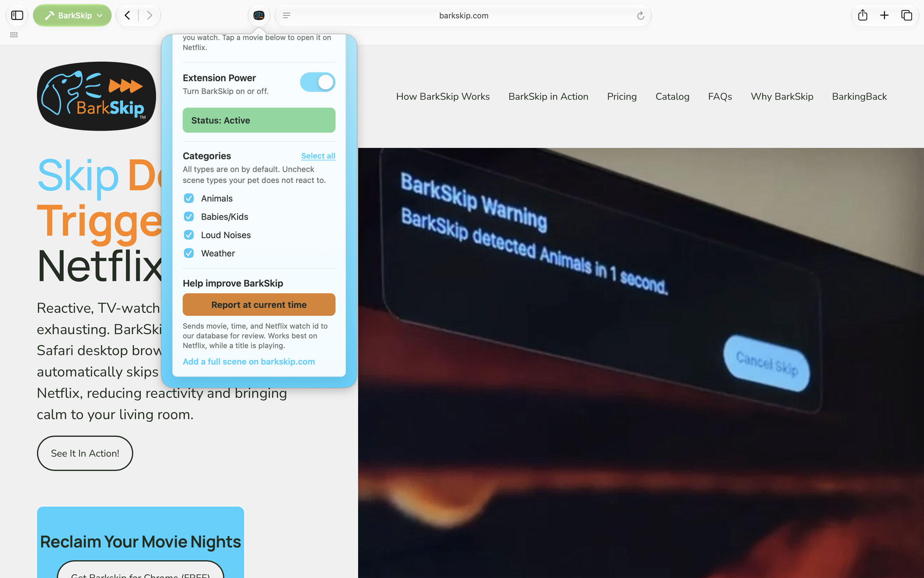The width and height of the screenshot is (924, 578).
Task: Click the barkskip.com address field
Action: (x=463, y=15)
